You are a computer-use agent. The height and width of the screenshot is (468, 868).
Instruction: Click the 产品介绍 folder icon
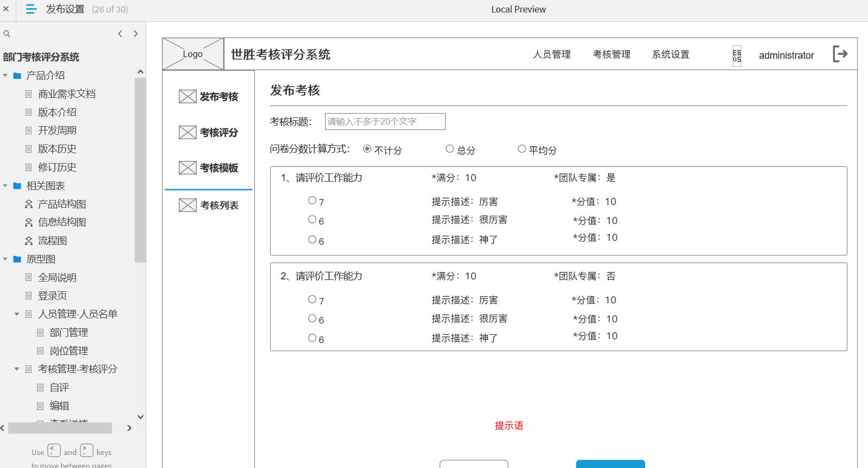click(x=17, y=76)
